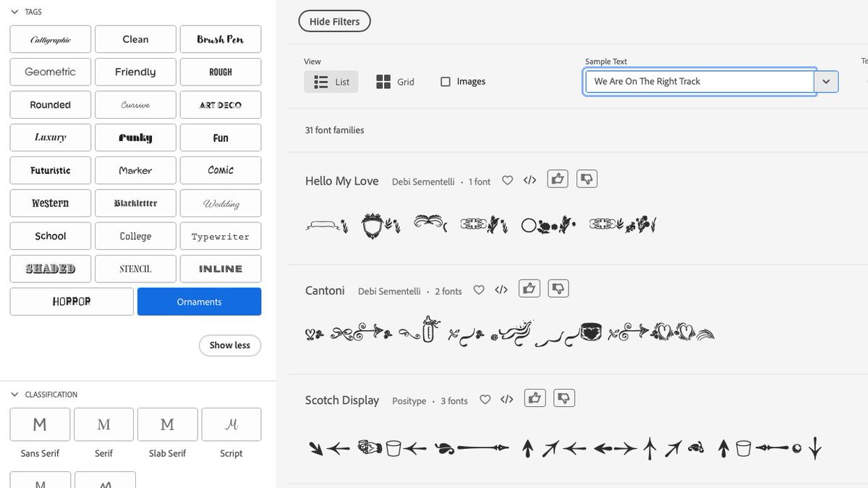
Task: Click Show less under tags
Action: tap(230, 345)
